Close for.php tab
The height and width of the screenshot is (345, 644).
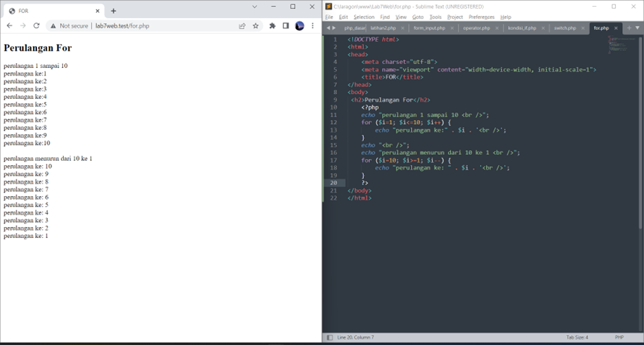click(616, 28)
